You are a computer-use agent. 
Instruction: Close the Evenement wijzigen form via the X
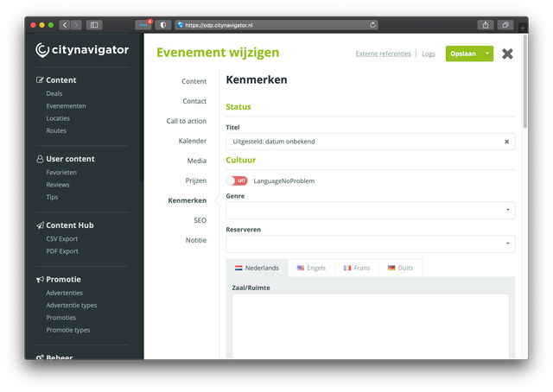(x=507, y=54)
